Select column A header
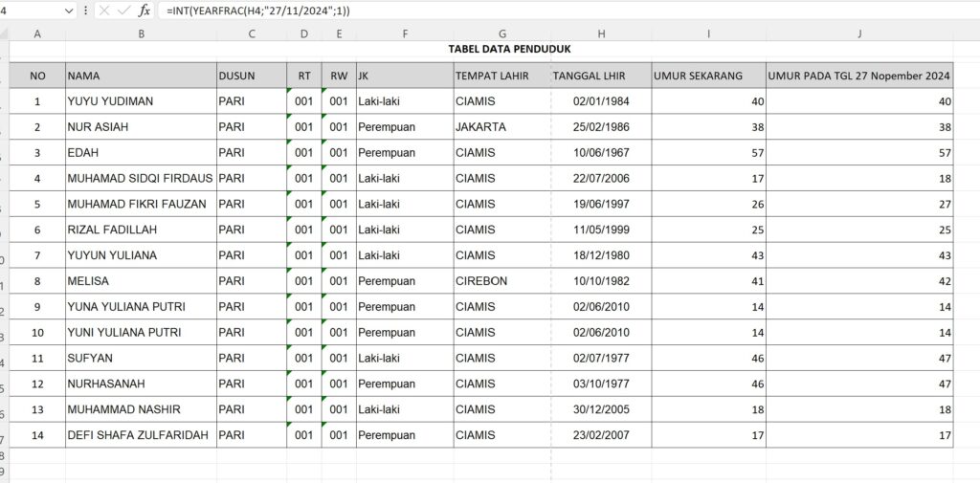980x483 pixels. click(x=37, y=34)
